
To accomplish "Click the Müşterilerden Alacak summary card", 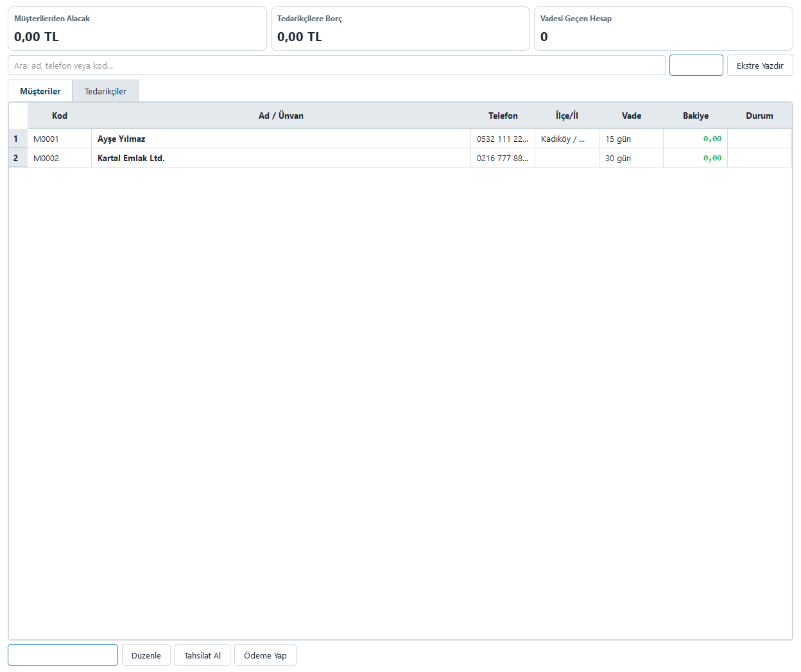I will coord(137,29).
